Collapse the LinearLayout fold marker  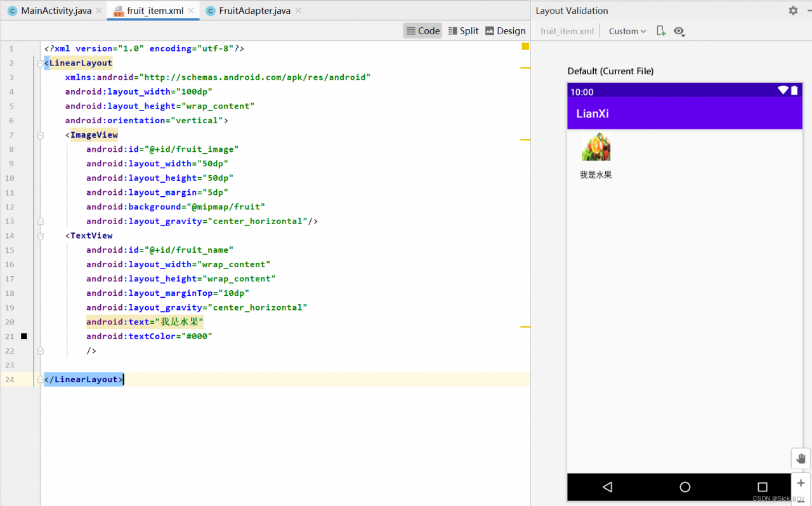pyautogui.click(x=41, y=63)
